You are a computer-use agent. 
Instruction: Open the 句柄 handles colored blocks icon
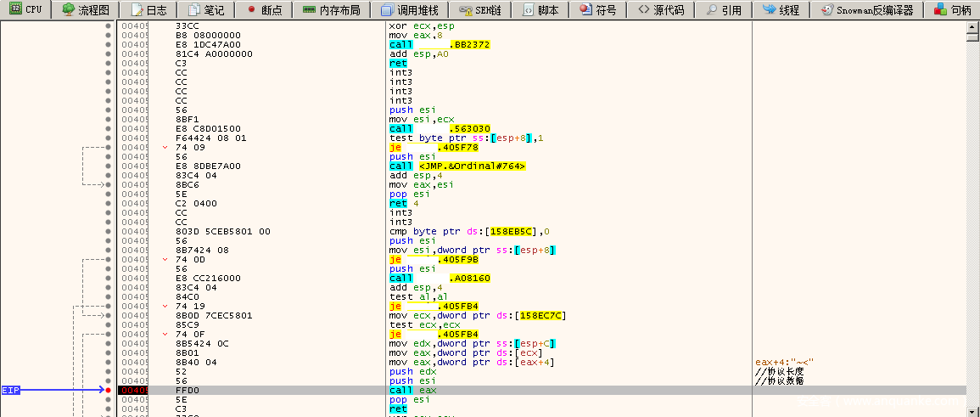(x=940, y=10)
